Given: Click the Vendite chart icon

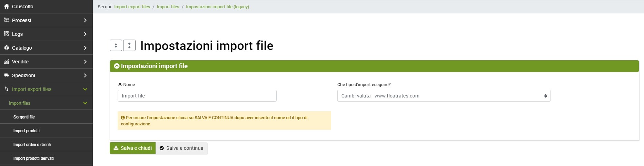Looking at the screenshot, I should click(x=7, y=62).
